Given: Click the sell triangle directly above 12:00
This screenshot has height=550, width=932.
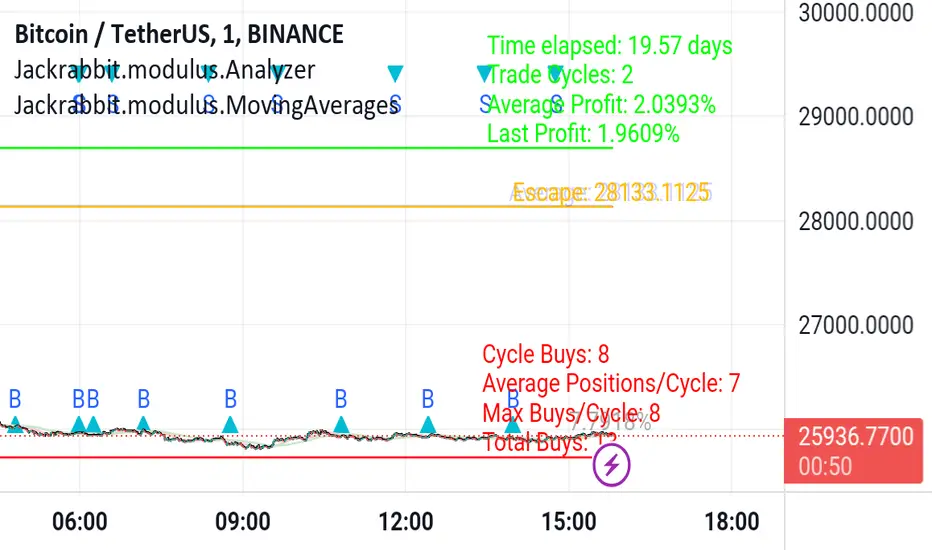Looking at the screenshot, I should pos(396,73).
